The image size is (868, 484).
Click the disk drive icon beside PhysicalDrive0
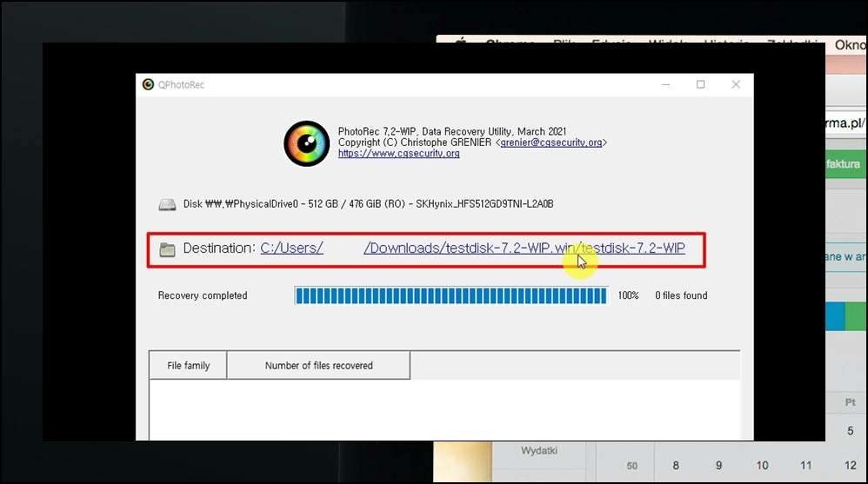167,205
